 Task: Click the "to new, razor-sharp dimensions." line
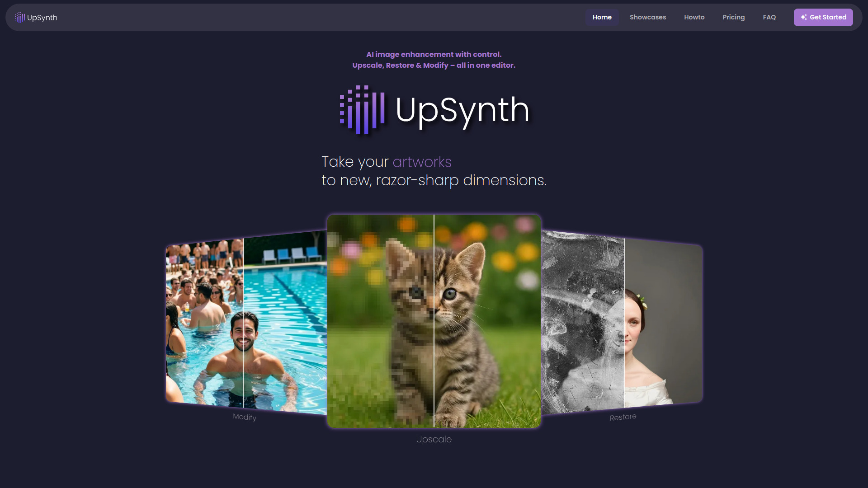434,180
